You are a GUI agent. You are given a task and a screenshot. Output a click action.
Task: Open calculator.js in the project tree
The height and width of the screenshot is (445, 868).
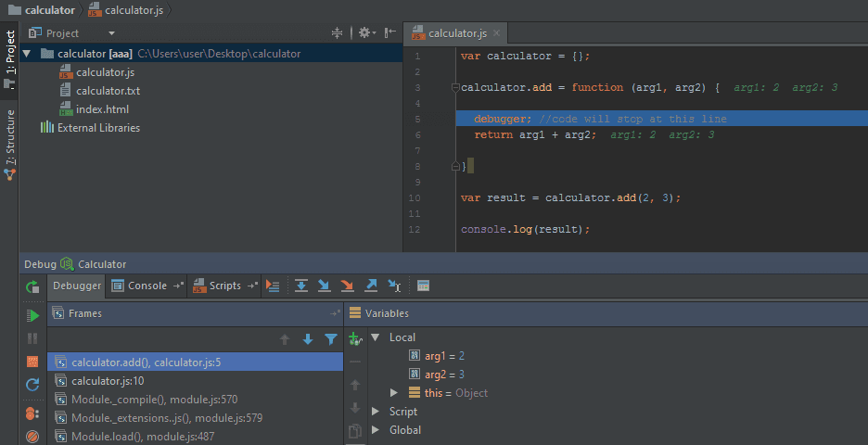click(96, 72)
